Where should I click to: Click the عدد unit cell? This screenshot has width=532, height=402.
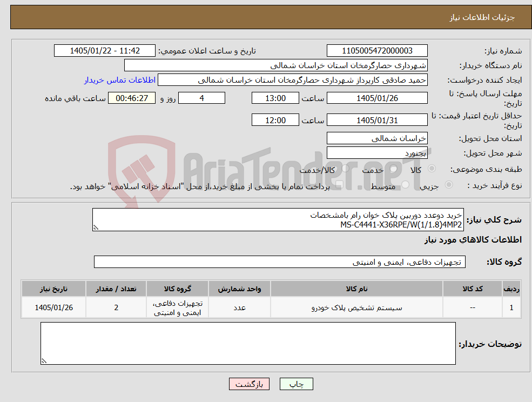[239, 307]
